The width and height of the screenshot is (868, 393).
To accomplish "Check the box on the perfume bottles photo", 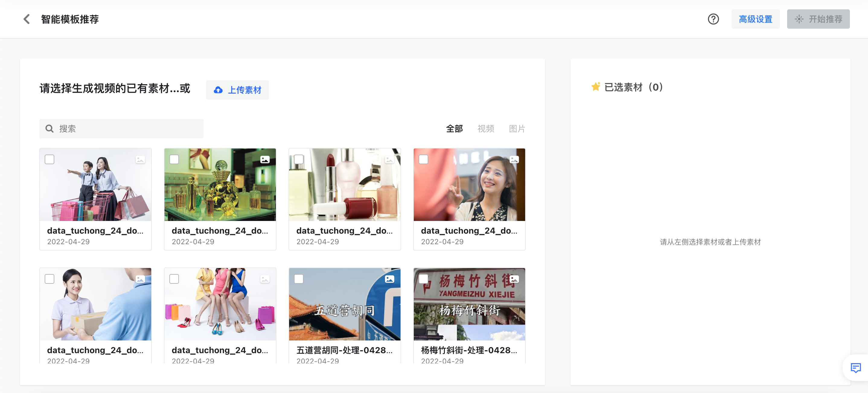I will tap(174, 159).
